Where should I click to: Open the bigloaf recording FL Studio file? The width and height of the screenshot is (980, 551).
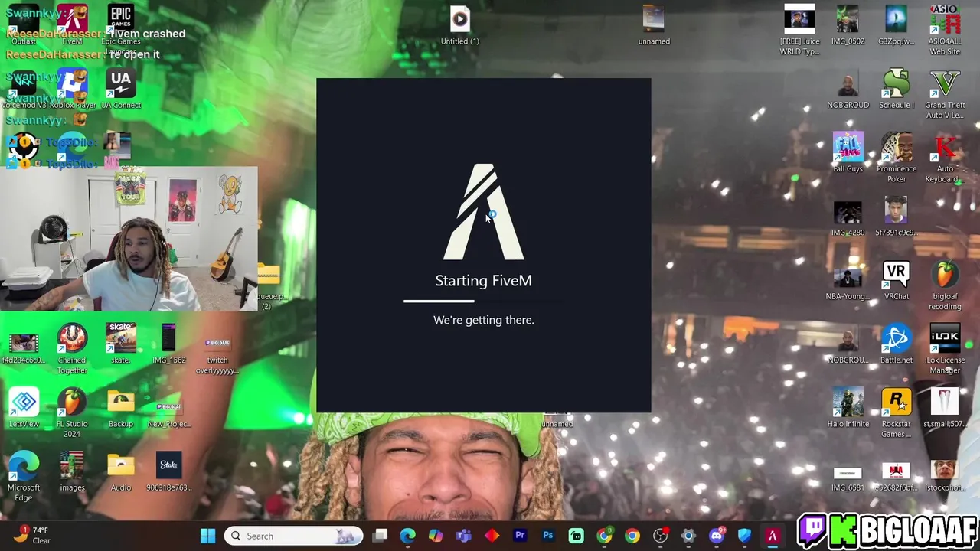(945, 285)
